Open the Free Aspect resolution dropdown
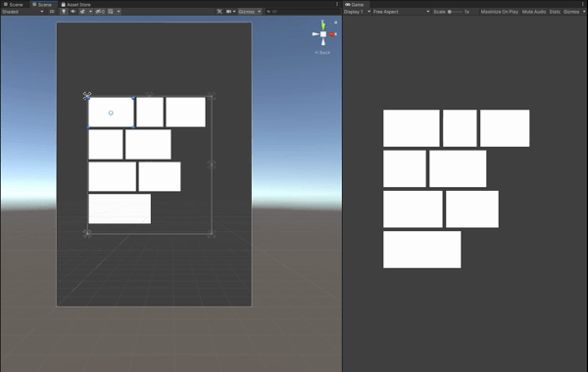Viewport: 588px width, 372px height. click(401, 12)
